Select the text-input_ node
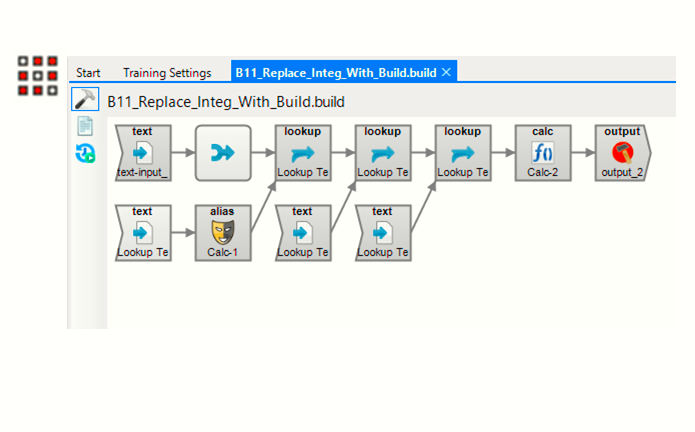 142,153
